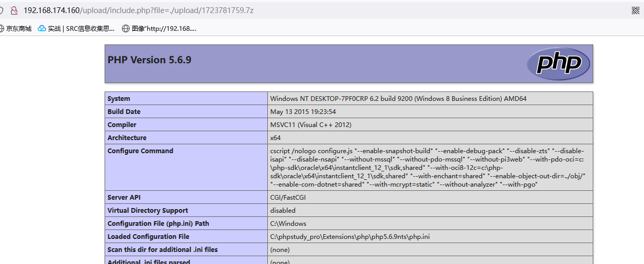
Task: Click the tracking protection shield icon
Action: (x=2, y=10)
